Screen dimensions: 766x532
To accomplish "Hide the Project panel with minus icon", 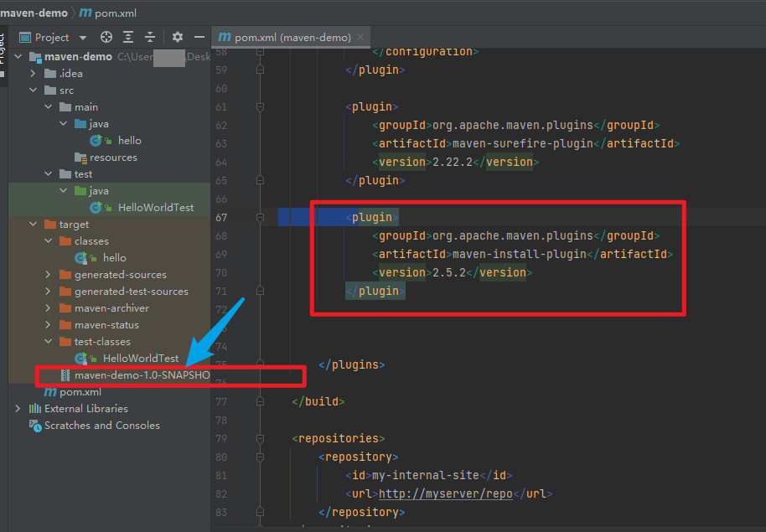I will [x=199, y=37].
